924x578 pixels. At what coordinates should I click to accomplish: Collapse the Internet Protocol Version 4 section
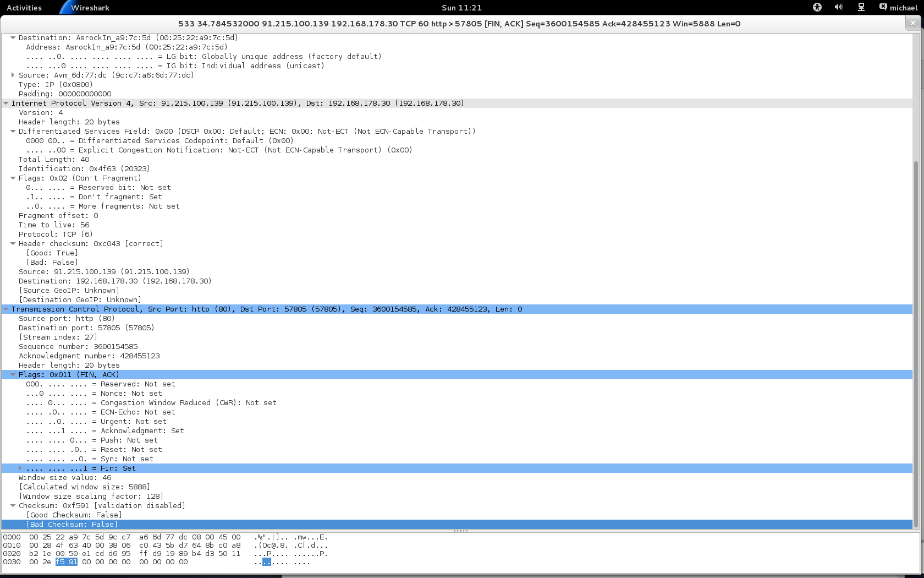[6, 103]
